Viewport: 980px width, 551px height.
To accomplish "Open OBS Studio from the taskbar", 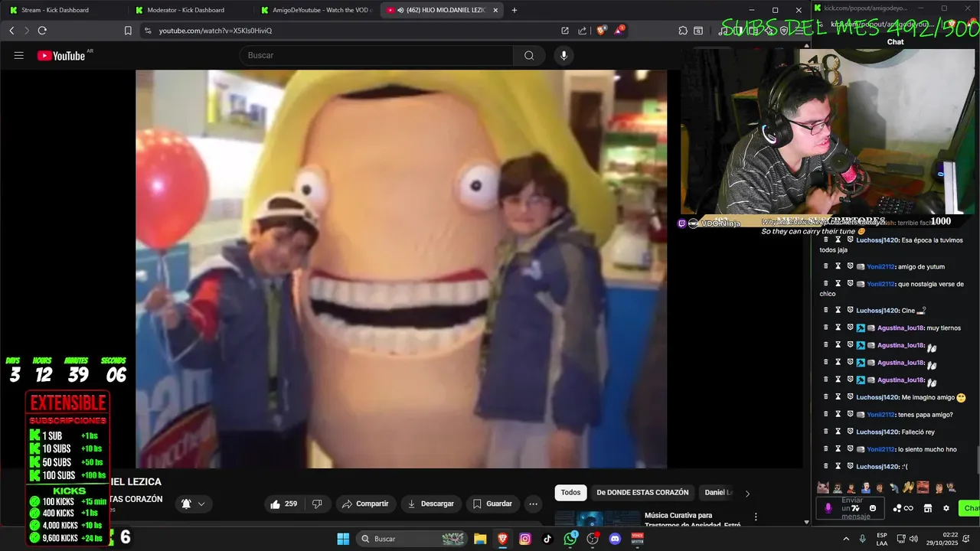I will (x=593, y=539).
